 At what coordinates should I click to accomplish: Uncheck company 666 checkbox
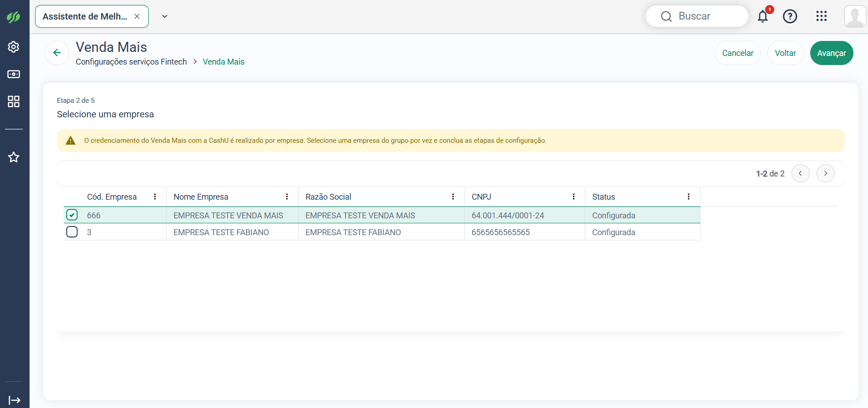pos(72,215)
